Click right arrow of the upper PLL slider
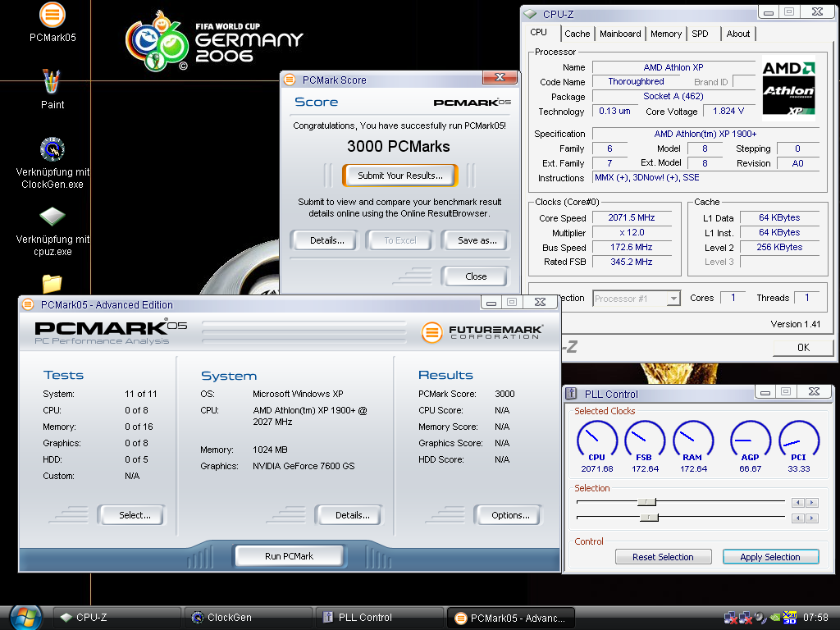 pyautogui.click(x=812, y=503)
